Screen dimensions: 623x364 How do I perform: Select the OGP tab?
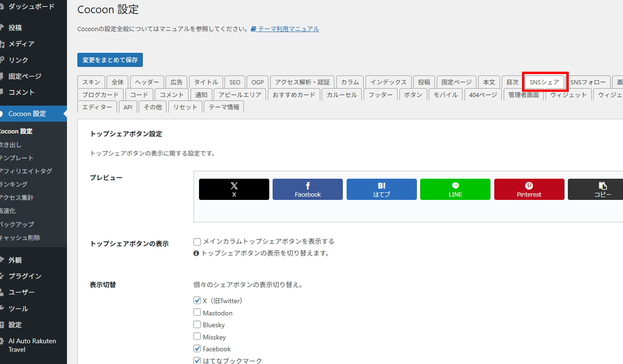(258, 82)
